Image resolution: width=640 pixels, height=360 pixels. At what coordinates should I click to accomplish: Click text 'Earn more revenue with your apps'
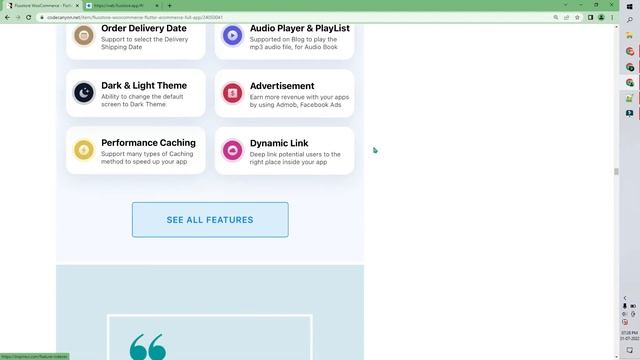299,97
